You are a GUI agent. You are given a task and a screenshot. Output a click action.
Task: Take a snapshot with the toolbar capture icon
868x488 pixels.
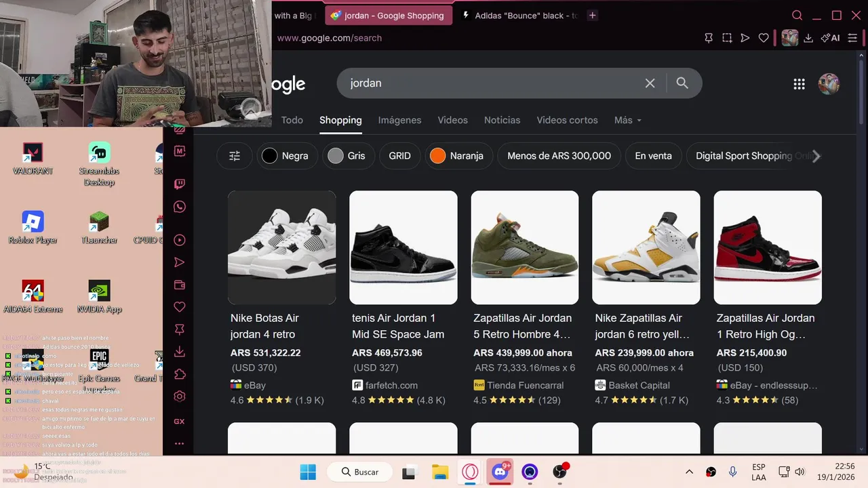[x=727, y=38]
